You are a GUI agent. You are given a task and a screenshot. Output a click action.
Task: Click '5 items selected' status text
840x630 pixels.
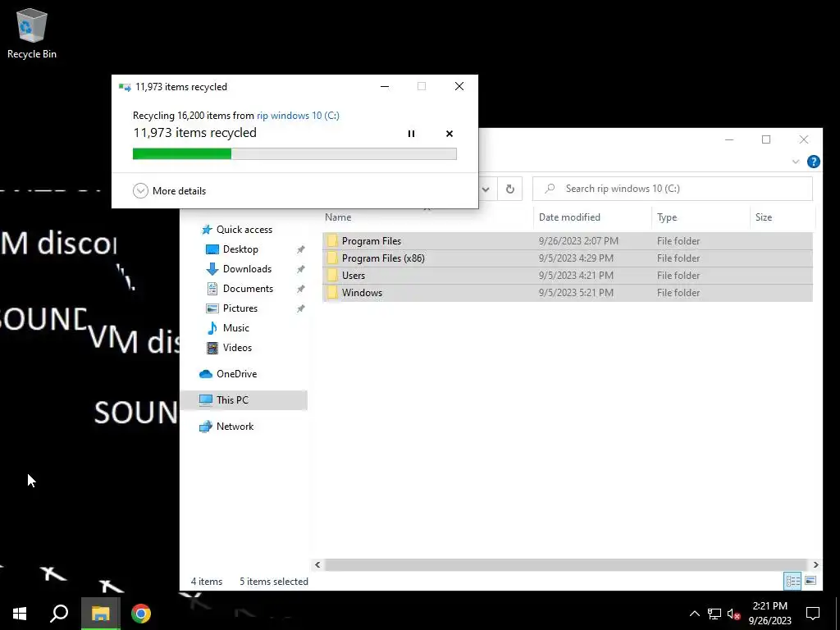tap(274, 582)
